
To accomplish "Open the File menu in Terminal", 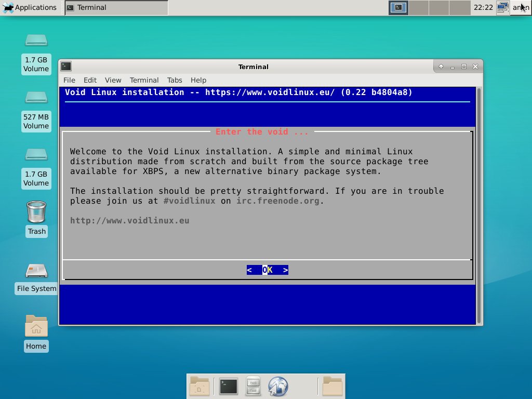I will click(69, 80).
